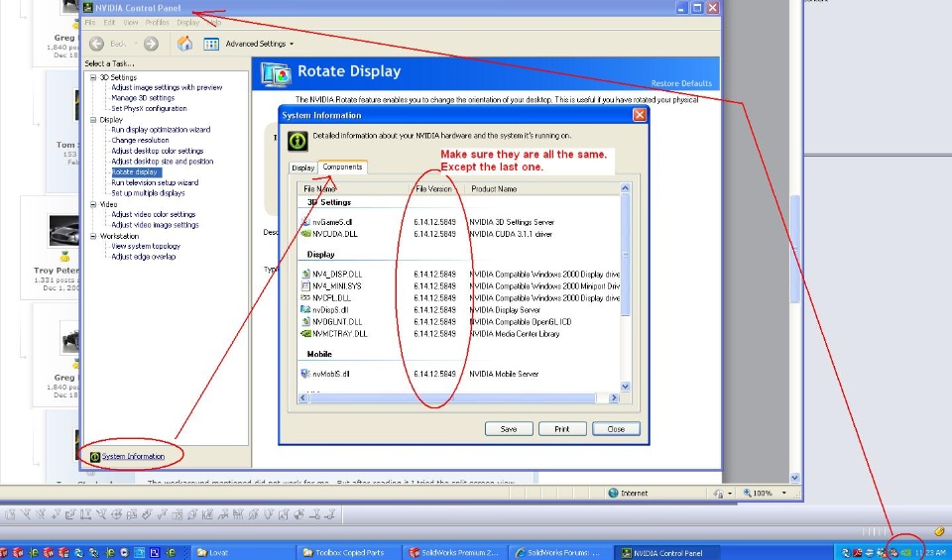952x560 pixels.
Task: Switch to 'SolidWorks Premium 2...' taskbar window
Action: pos(454,553)
